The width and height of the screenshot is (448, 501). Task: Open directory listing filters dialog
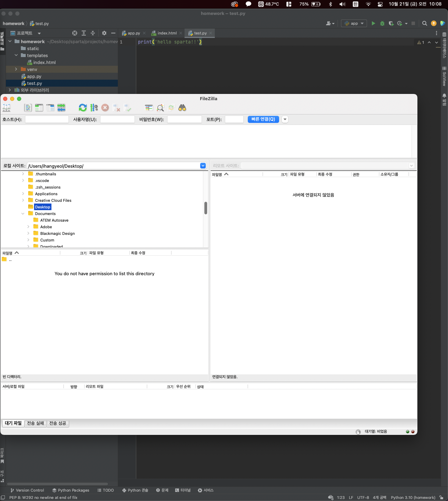[x=149, y=108]
